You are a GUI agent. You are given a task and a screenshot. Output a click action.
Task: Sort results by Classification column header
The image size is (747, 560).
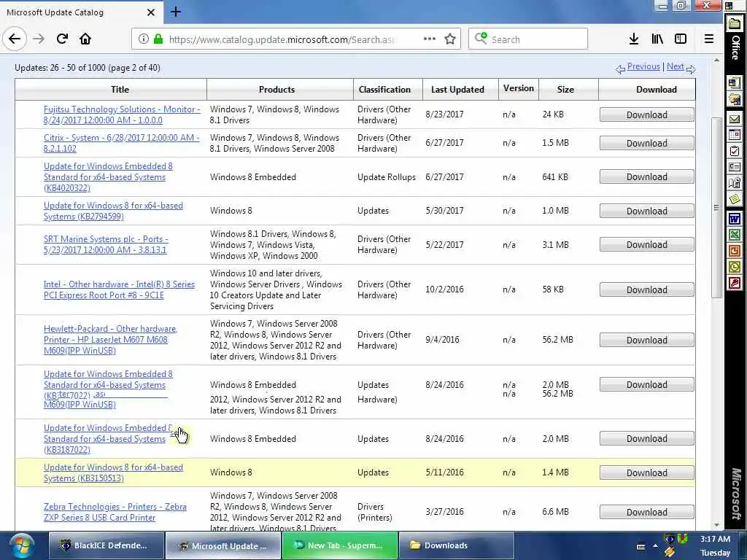point(384,90)
